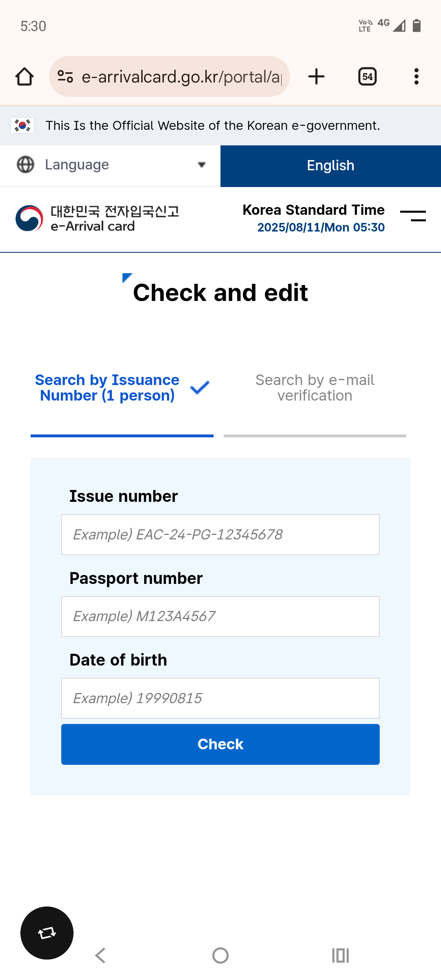Expand the Language dropdown
The height and width of the screenshot is (980, 441).
coord(110,165)
